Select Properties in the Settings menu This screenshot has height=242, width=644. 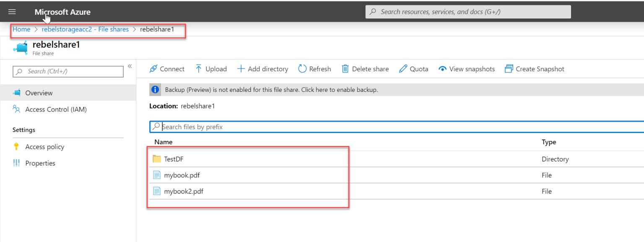click(40, 163)
